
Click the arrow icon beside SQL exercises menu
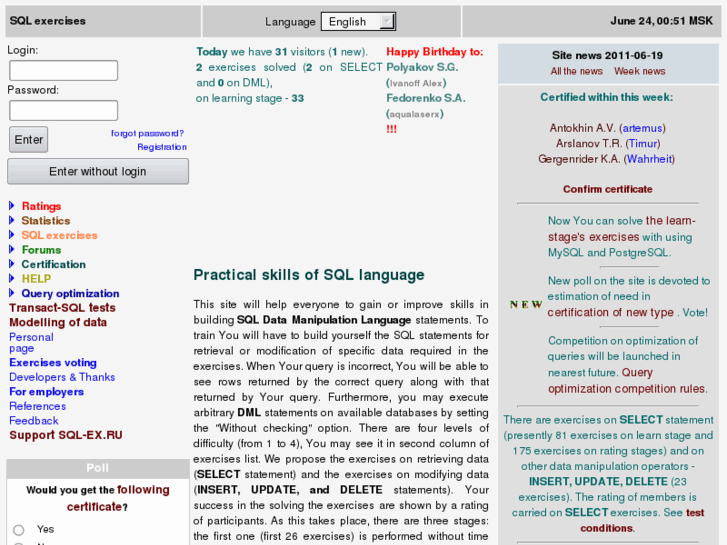[x=12, y=235]
